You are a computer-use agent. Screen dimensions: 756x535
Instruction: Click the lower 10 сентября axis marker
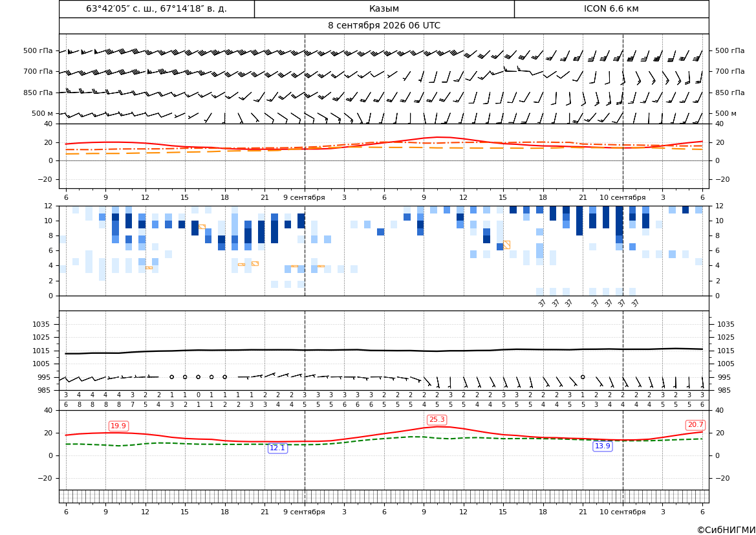coord(622,512)
